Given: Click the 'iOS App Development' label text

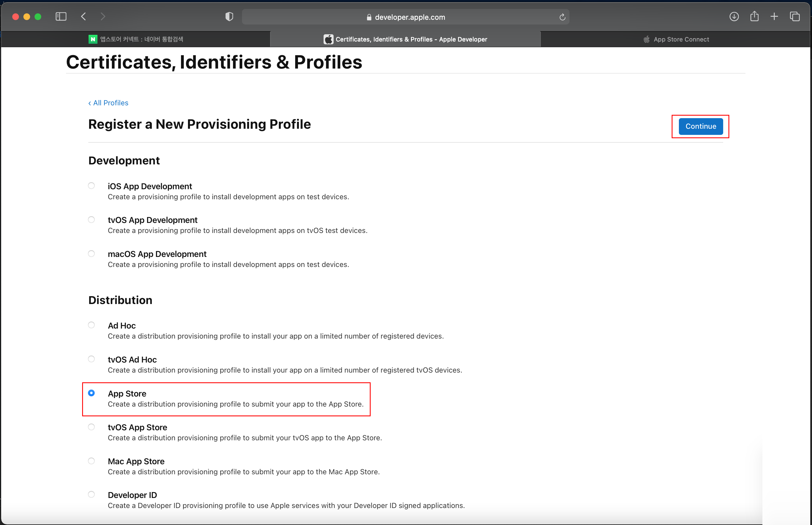Looking at the screenshot, I should click(x=150, y=186).
